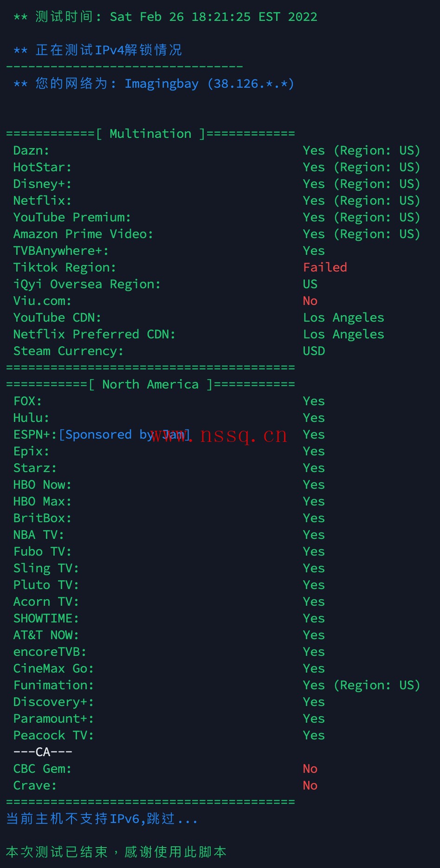
Task: Select the Multination section header
Action: point(150,134)
